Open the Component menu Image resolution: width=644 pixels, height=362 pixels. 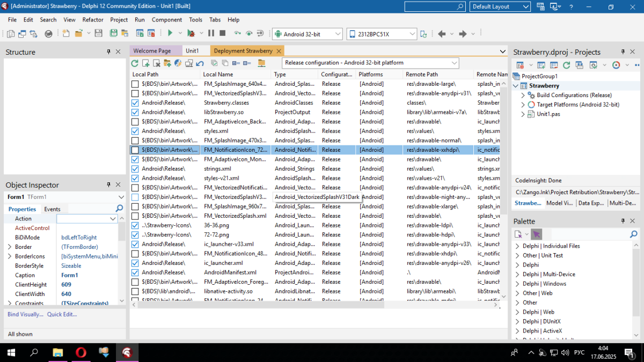click(167, 20)
